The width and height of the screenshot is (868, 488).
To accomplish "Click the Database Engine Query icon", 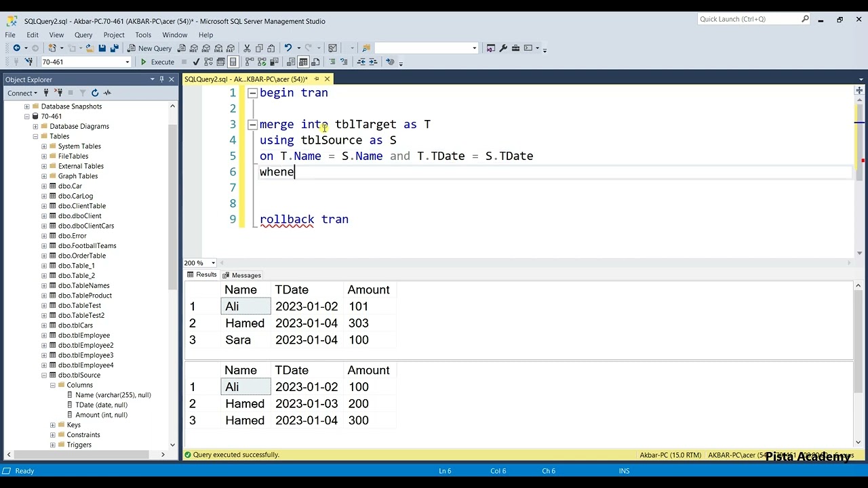I will 182,48.
